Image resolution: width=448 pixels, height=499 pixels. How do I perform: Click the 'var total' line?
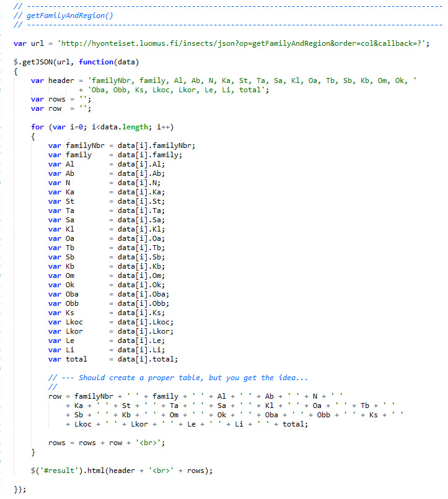113,359
